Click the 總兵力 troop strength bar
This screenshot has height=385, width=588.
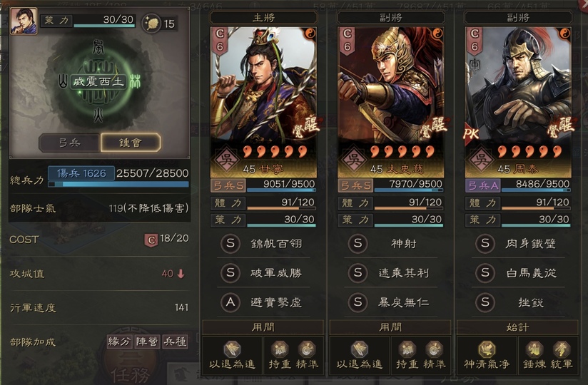click(x=118, y=184)
